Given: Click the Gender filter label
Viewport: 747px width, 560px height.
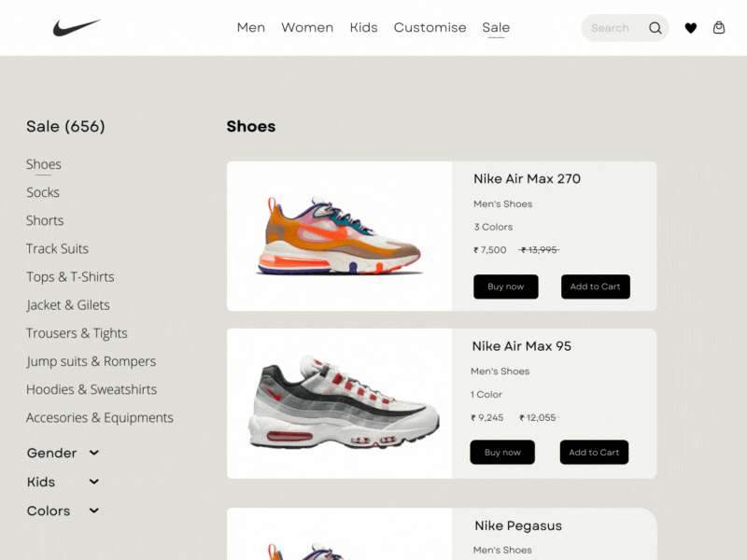Looking at the screenshot, I should click(51, 453).
